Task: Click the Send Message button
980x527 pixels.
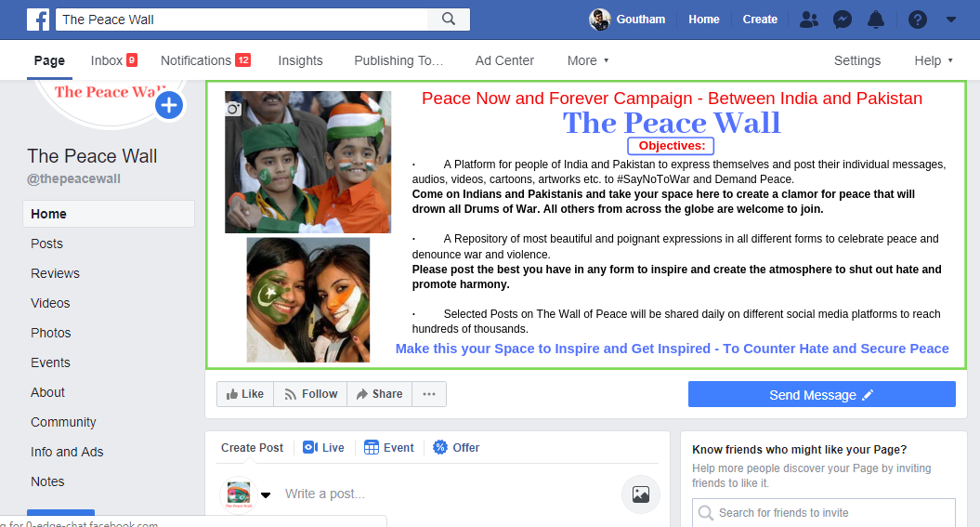Action: click(822, 394)
